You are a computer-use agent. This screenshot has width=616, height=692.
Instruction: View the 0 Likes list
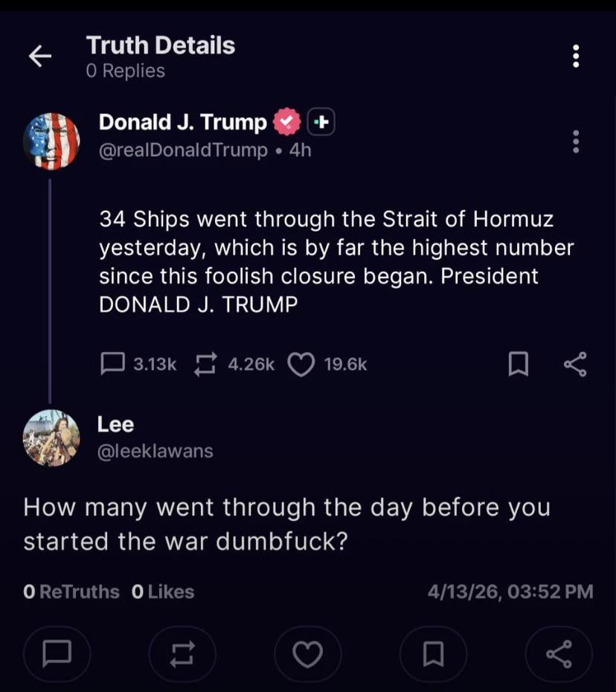pos(163,592)
